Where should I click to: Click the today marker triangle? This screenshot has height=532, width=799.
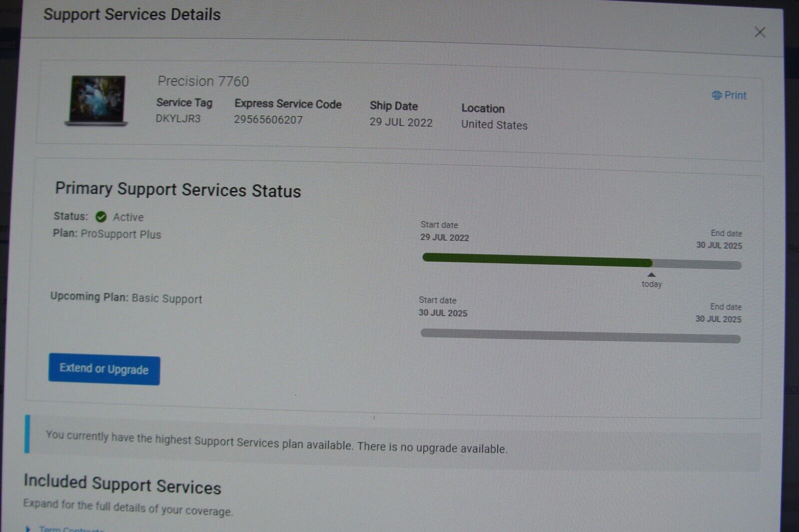[651, 275]
